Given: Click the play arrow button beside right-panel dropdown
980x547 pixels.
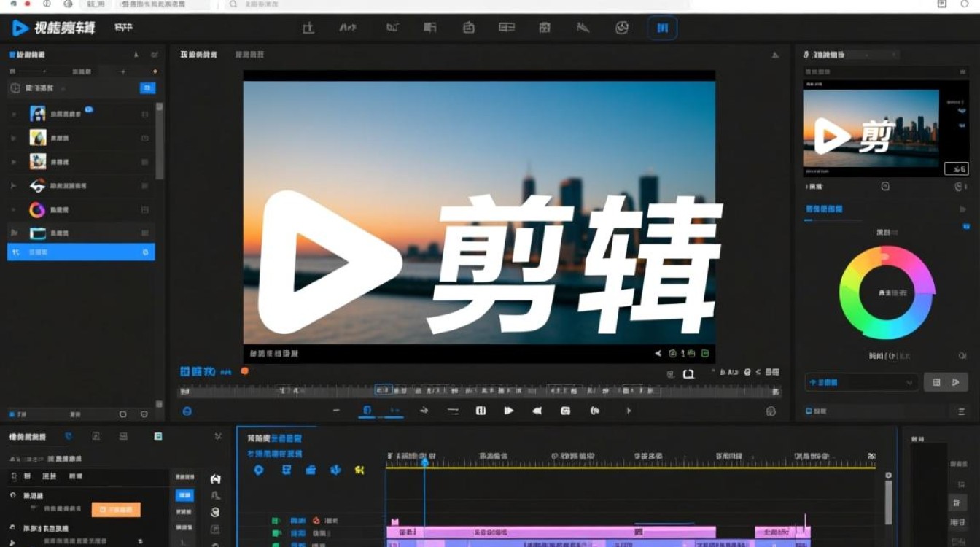Looking at the screenshot, I should pos(957,382).
